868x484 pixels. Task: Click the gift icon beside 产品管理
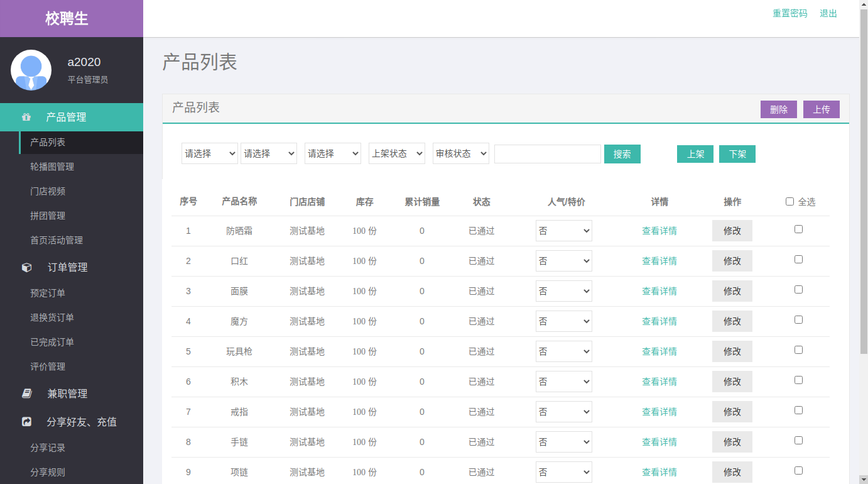[26, 117]
